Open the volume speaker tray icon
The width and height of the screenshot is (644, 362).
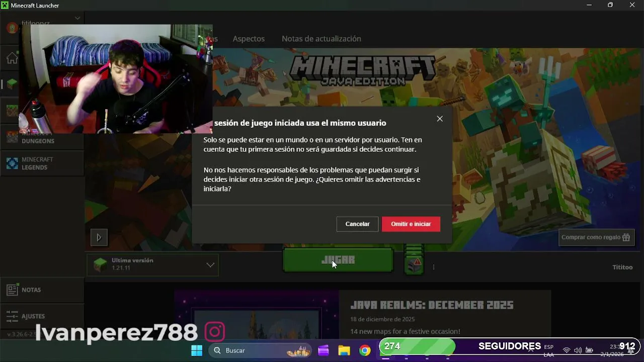[578, 350]
